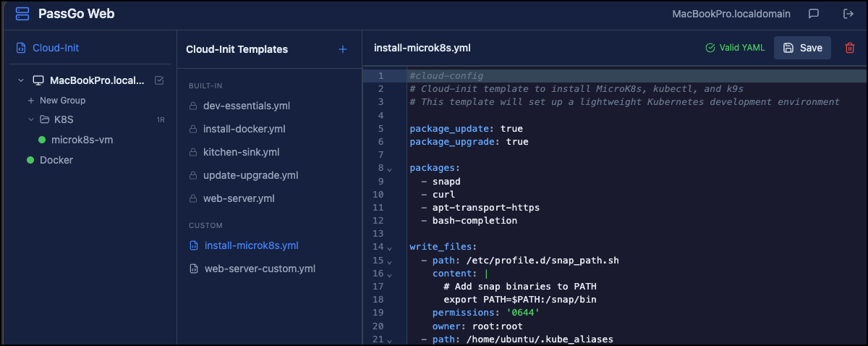Fold the write_files block at line 14
The width and height of the screenshot is (868, 346).
pos(390,248)
